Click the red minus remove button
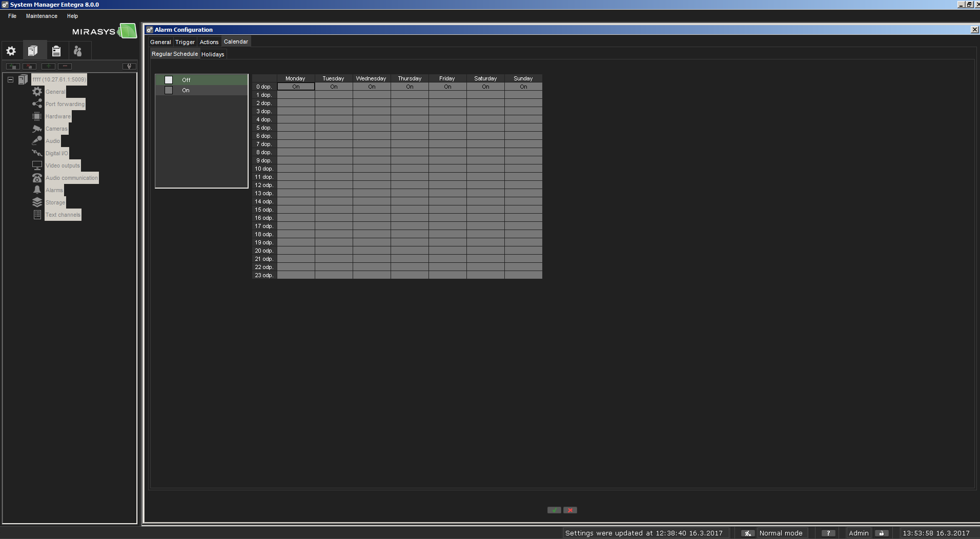980x539 pixels. (65, 66)
